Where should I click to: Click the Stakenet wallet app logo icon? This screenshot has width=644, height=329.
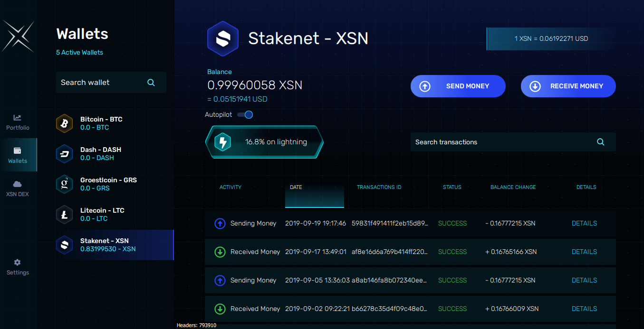223,38
